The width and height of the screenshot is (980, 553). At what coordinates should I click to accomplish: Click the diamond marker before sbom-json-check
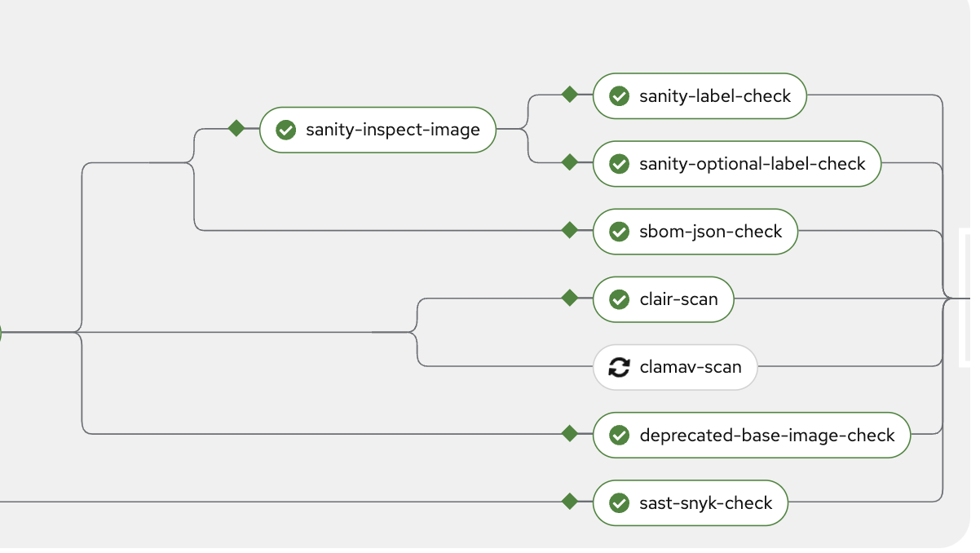pos(570,230)
